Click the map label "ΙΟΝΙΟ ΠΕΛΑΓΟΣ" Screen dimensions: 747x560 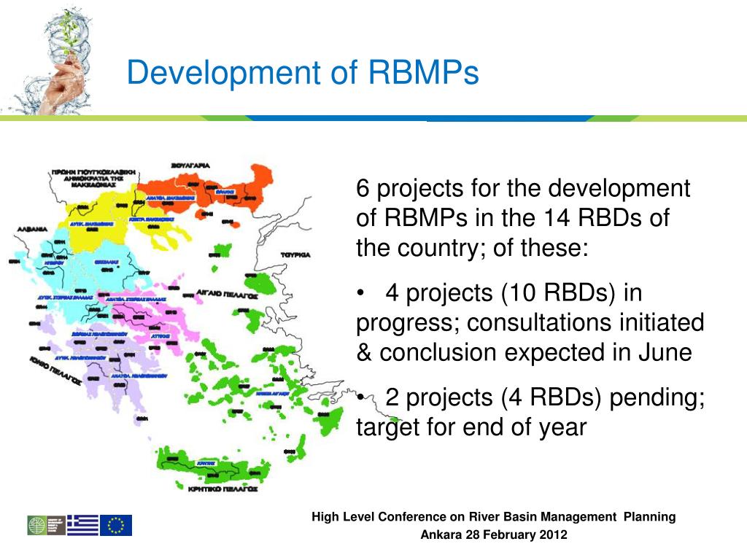click(55, 370)
